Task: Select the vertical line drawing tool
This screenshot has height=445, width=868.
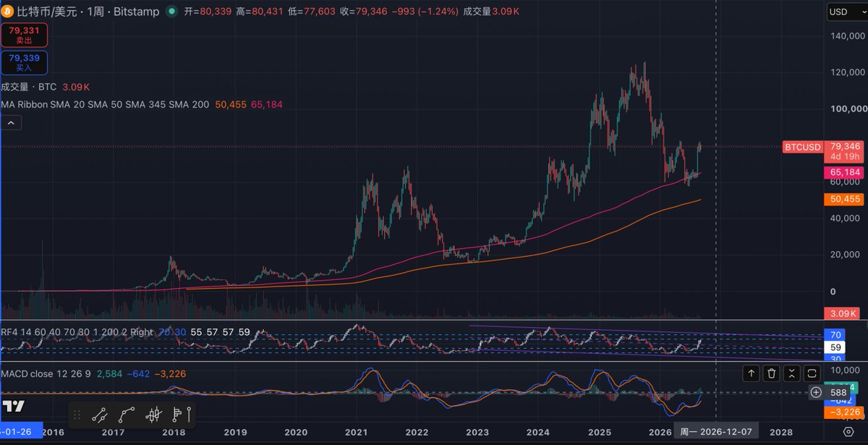Action: [x=189, y=415]
